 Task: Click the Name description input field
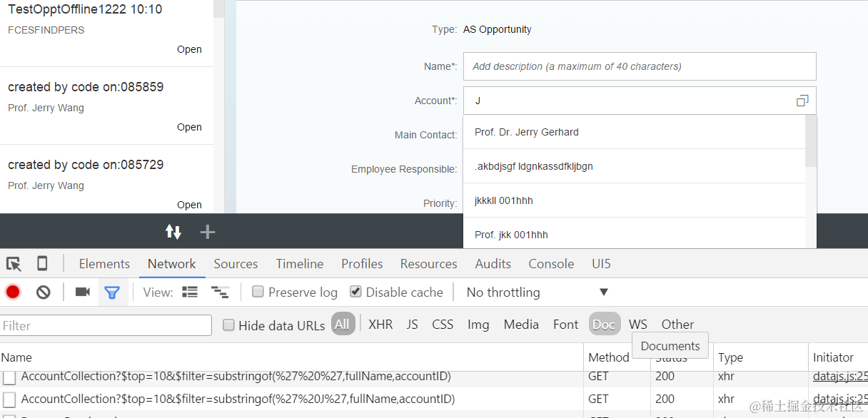pos(639,66)
